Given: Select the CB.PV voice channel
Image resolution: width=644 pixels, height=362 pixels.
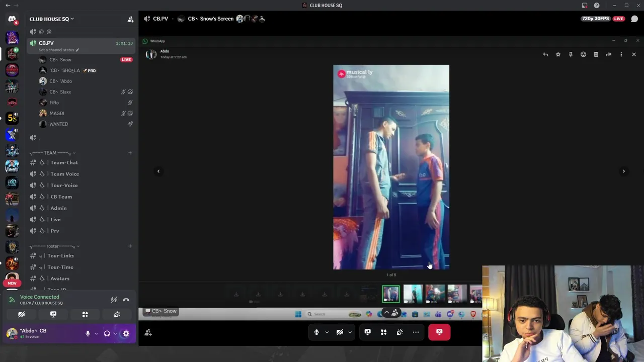Looking at the screenshot, I should point(81,45).
